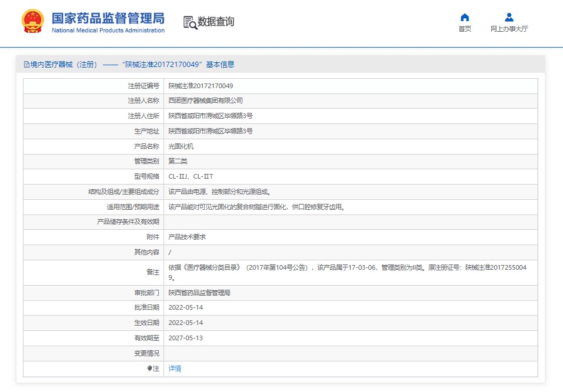Click the 首页 text label
Screen dimensions: 563x392
point(465,29)
